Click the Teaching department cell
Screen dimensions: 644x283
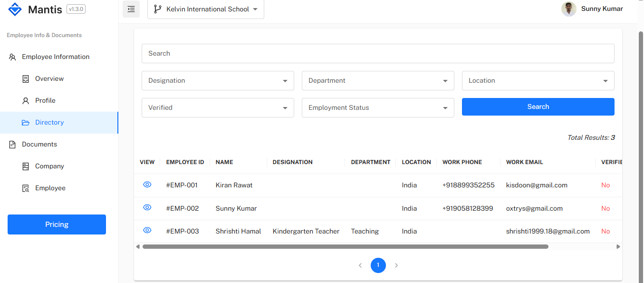click(365, 231)
